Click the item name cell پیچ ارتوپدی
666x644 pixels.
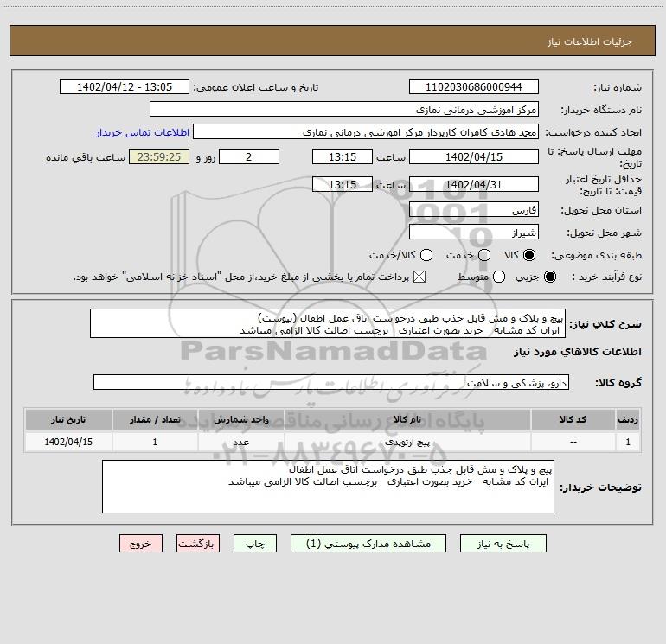tap(407, 443)
